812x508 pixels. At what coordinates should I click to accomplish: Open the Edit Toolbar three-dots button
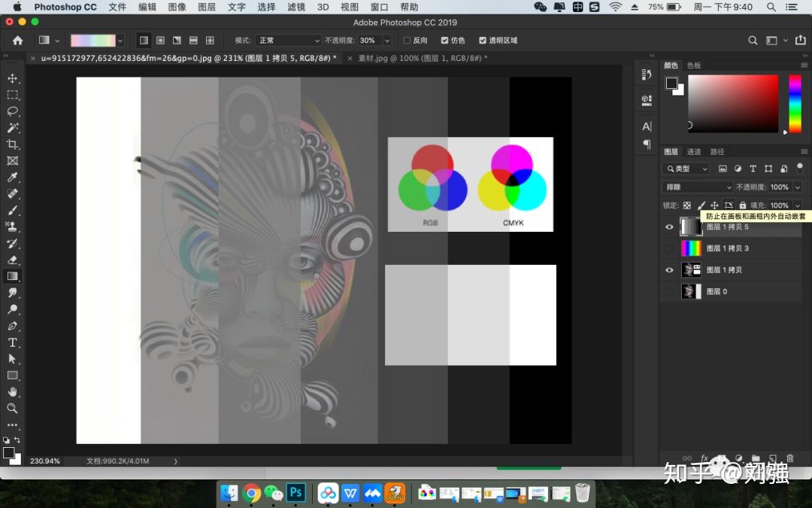point(13,425)
